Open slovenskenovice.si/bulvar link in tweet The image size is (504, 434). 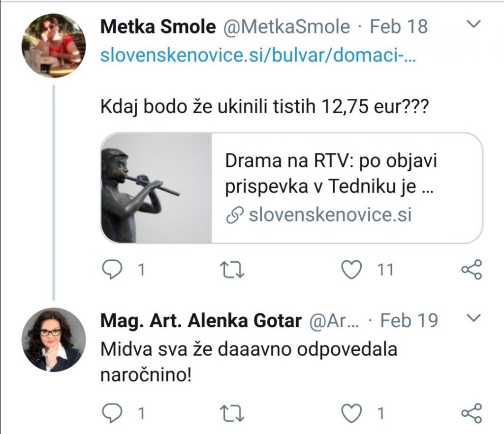coord(258,55)
